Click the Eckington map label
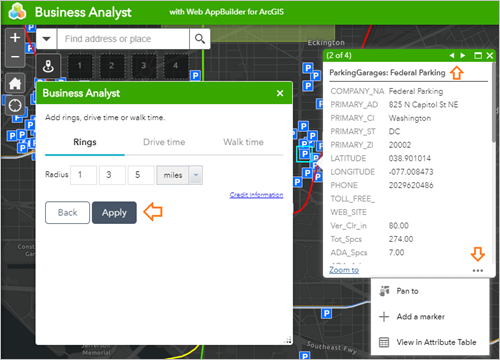 pyautogui.click(x=326, y=43)
